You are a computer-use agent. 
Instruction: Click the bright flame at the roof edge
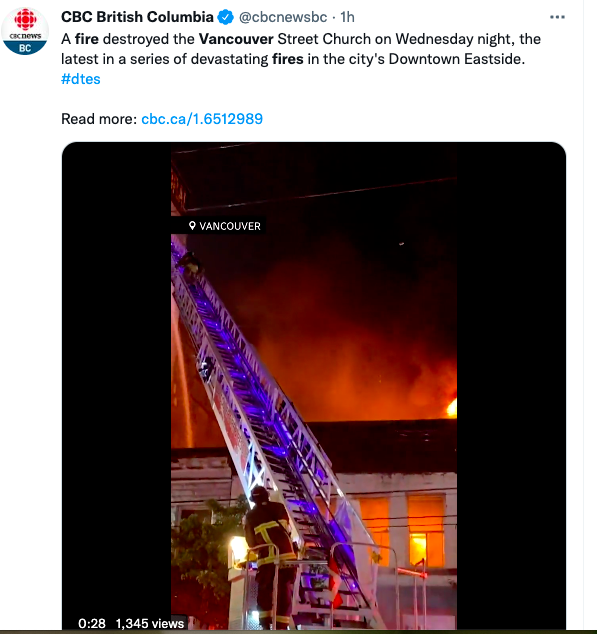point(452,408)
